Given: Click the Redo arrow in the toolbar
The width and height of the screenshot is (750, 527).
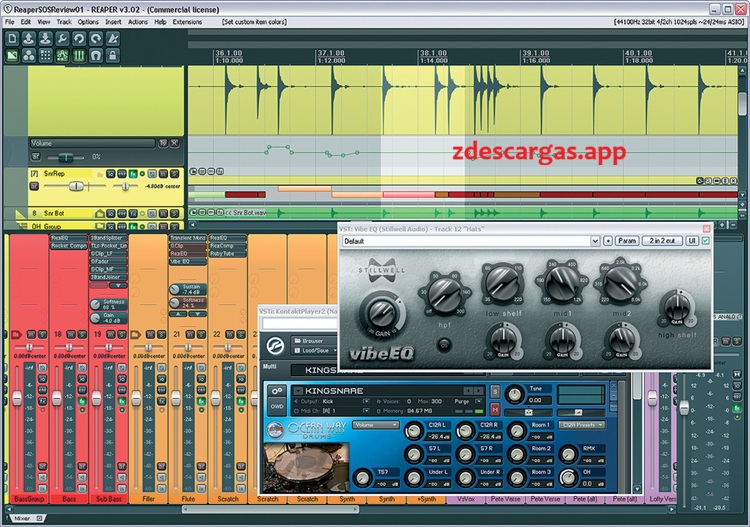Looking at the screenshot, I should tap(96, 39).
